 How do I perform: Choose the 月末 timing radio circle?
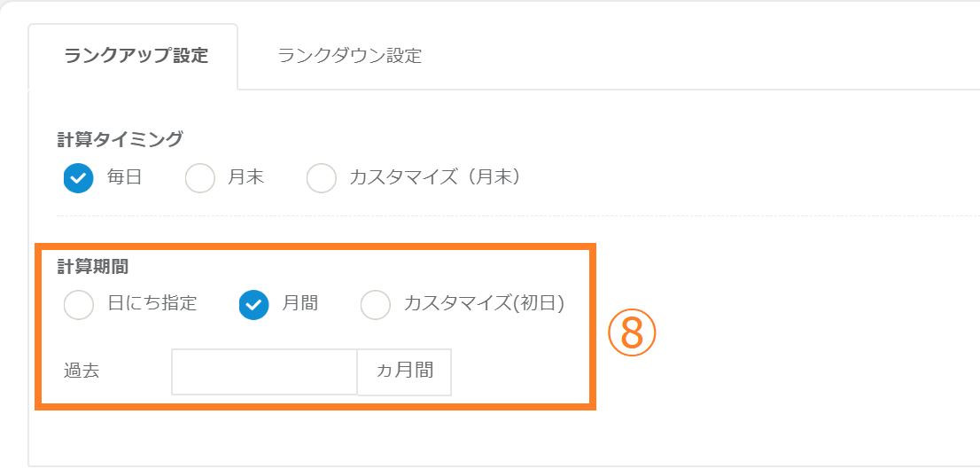tap(200, 178)
